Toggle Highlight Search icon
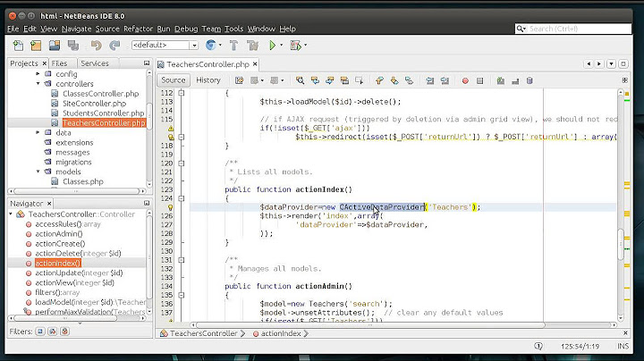Viewport: 644px width, 361px height. (x=344, y=80)
